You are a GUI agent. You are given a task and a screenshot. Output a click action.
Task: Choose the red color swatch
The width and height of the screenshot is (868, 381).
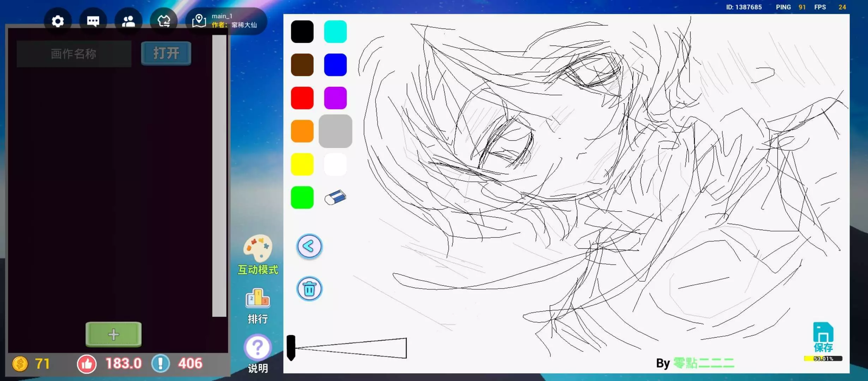click(x=302, y=98)
